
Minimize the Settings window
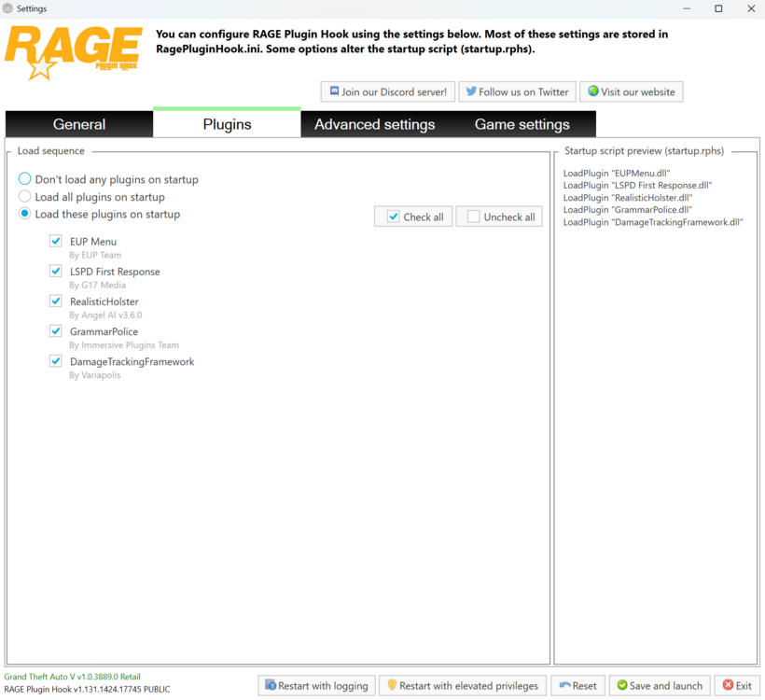tap(687, 8)
